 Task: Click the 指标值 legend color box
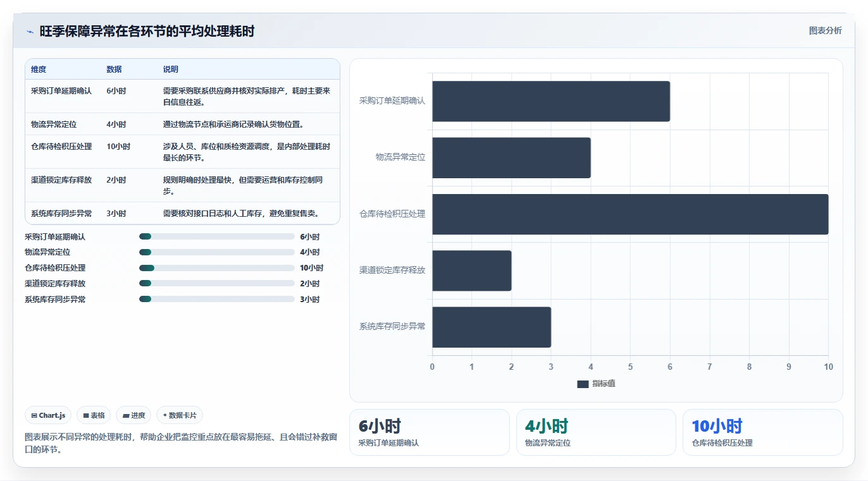coord(583,384)
